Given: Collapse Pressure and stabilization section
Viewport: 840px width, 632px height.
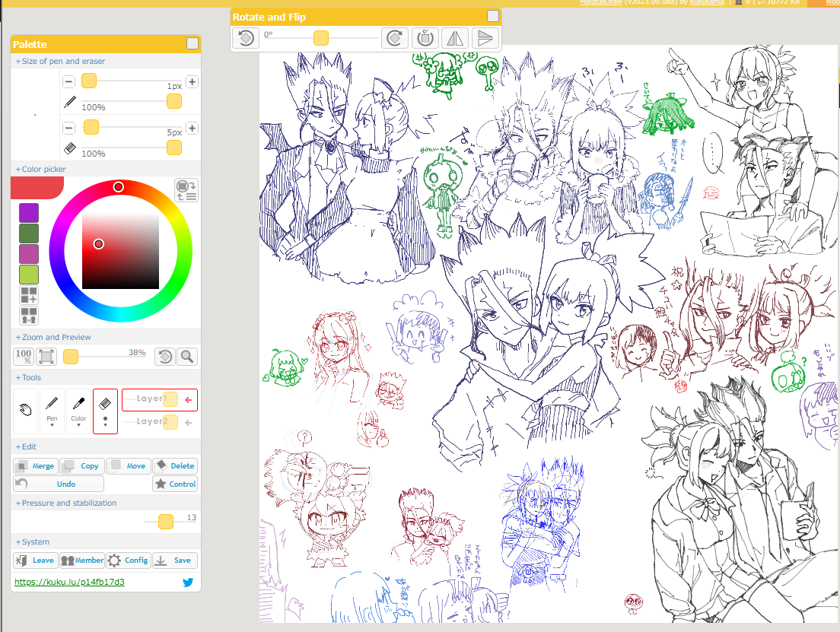Looking at the screenshot, I should pos(66,503).
